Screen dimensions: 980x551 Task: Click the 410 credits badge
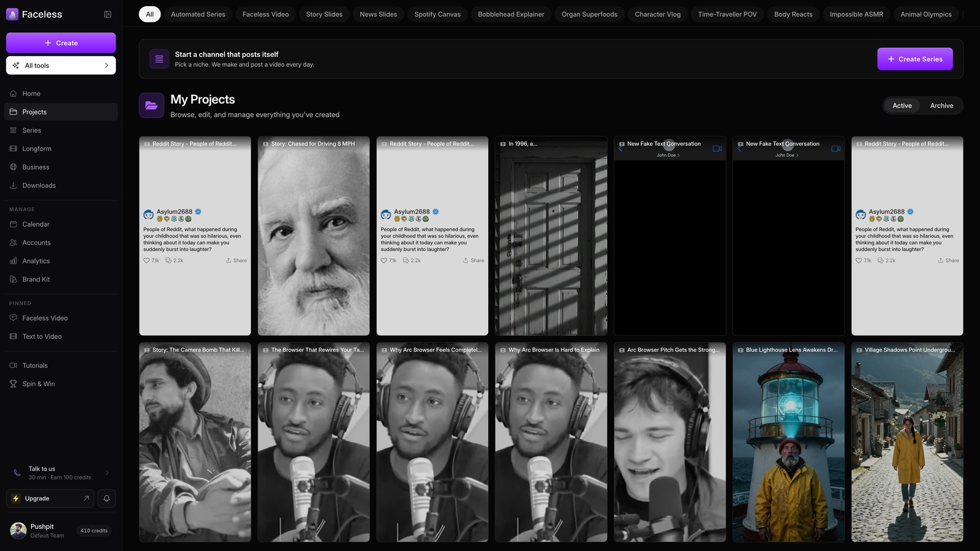(x=94, y=531)
